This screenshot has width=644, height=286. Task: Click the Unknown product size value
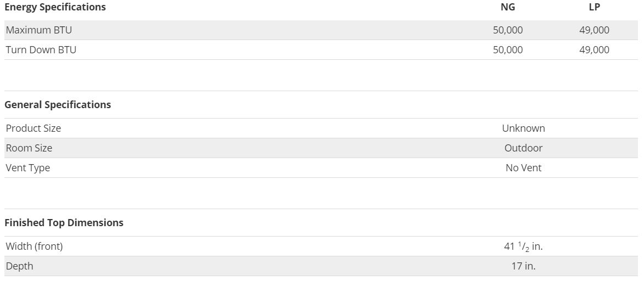point(523,128)
